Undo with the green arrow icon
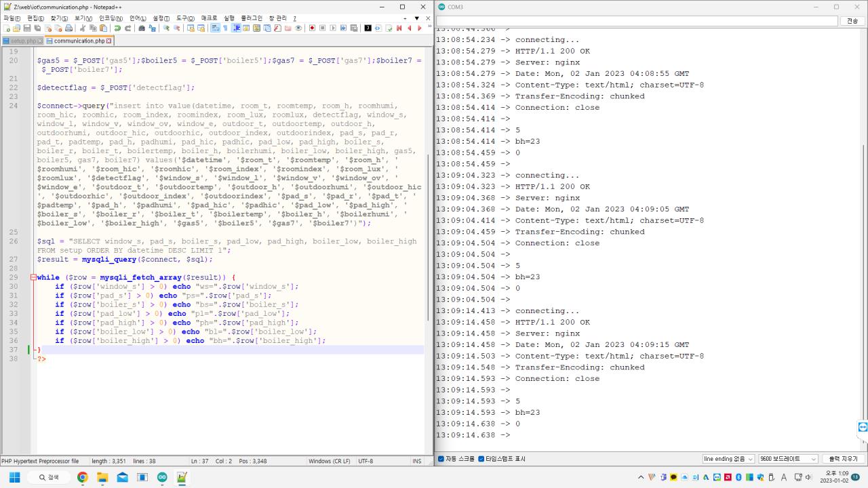868x488 pixels. 117,28
